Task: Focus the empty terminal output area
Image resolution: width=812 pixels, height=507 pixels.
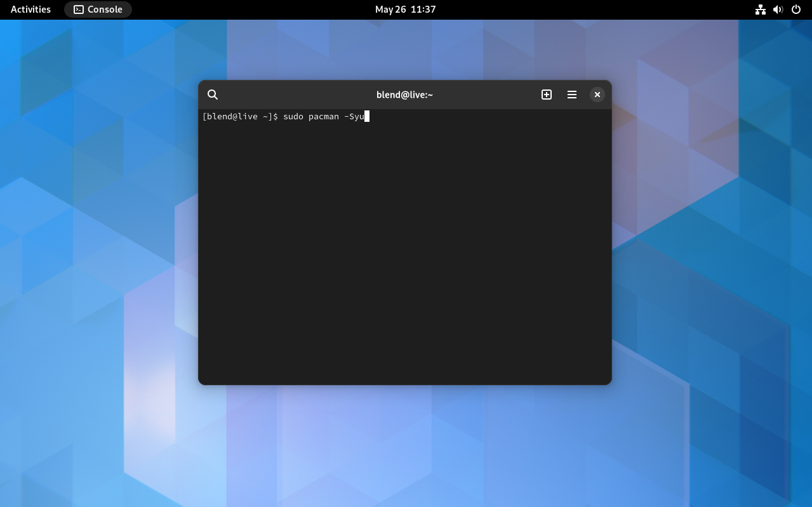Action: coord(404,254)
